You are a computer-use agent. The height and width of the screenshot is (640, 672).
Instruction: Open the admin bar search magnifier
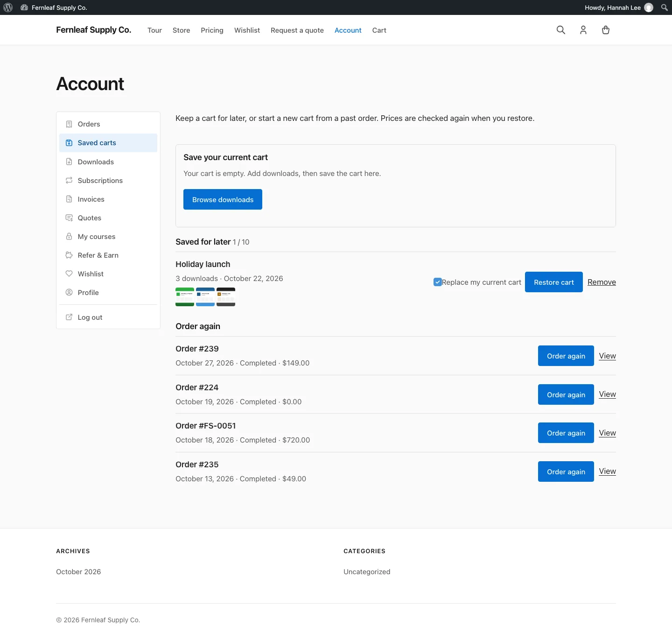tap(665, 7)
